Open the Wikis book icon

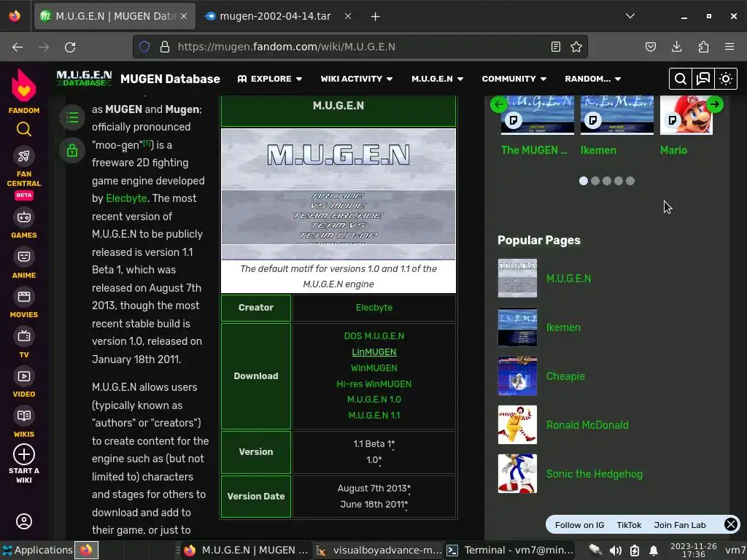click(x=24, y=416)
